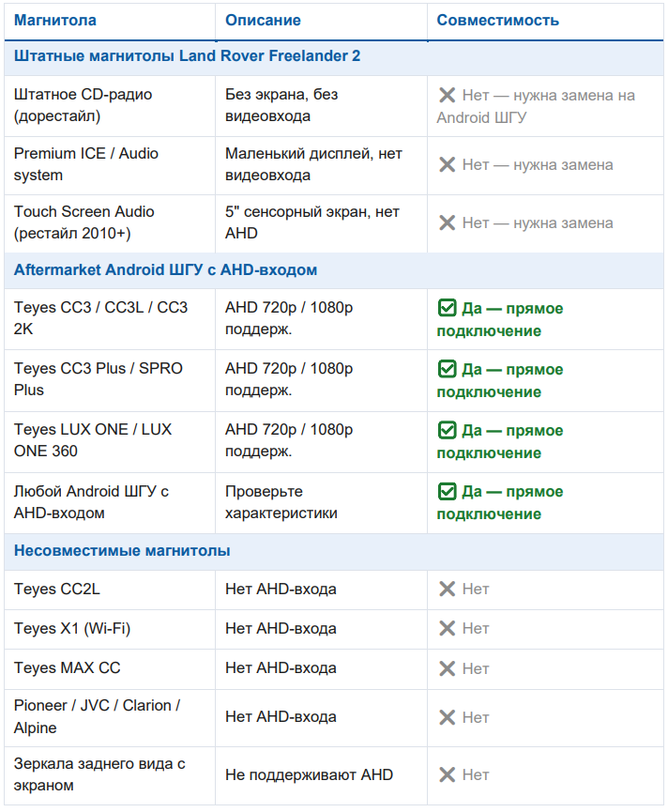668x812 pixels.
Task: Click the cell Без экрана, без видеовхода
Action: point(321,105)
